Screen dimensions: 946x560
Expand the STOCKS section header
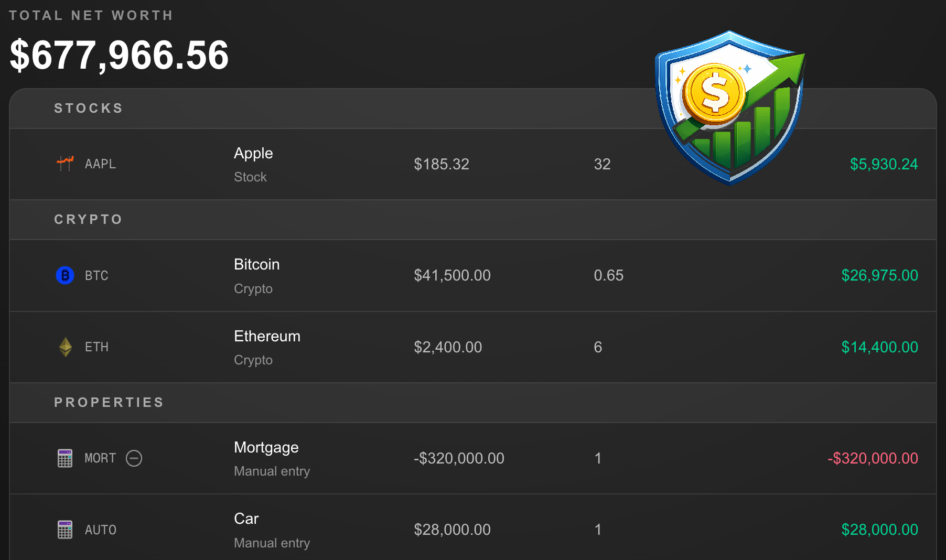[x=88, y=109]
